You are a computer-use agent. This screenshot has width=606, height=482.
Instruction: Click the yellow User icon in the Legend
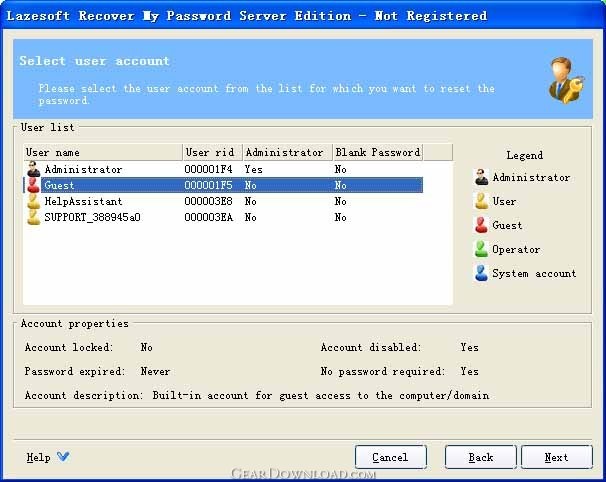[x=481, y=201]
